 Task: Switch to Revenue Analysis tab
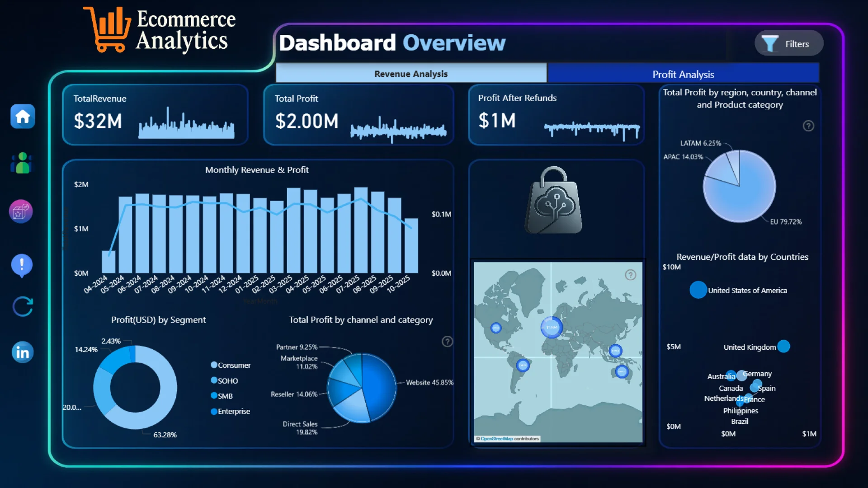point(410,74)
